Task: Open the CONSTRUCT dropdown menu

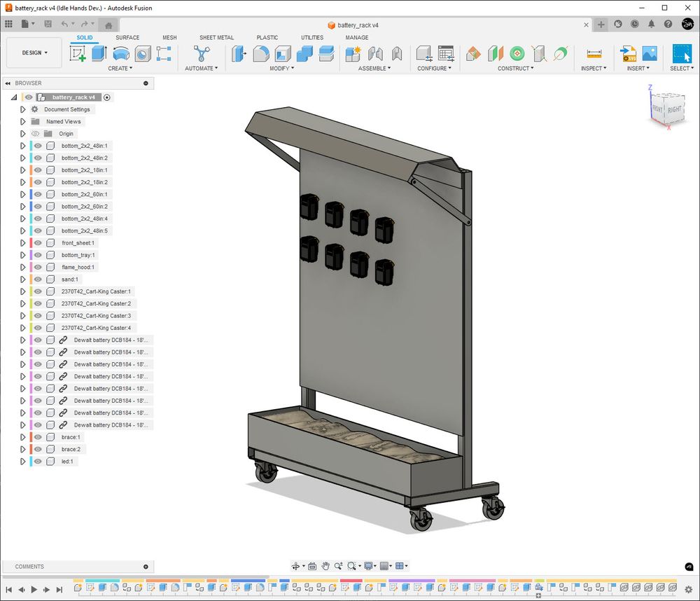Action: [x=516, y=69]
